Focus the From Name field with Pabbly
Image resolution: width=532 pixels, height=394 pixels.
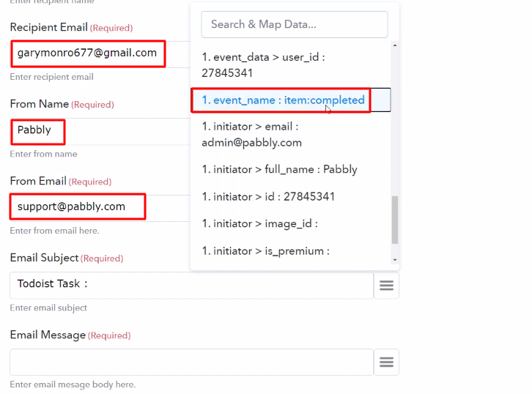[100, 131]
